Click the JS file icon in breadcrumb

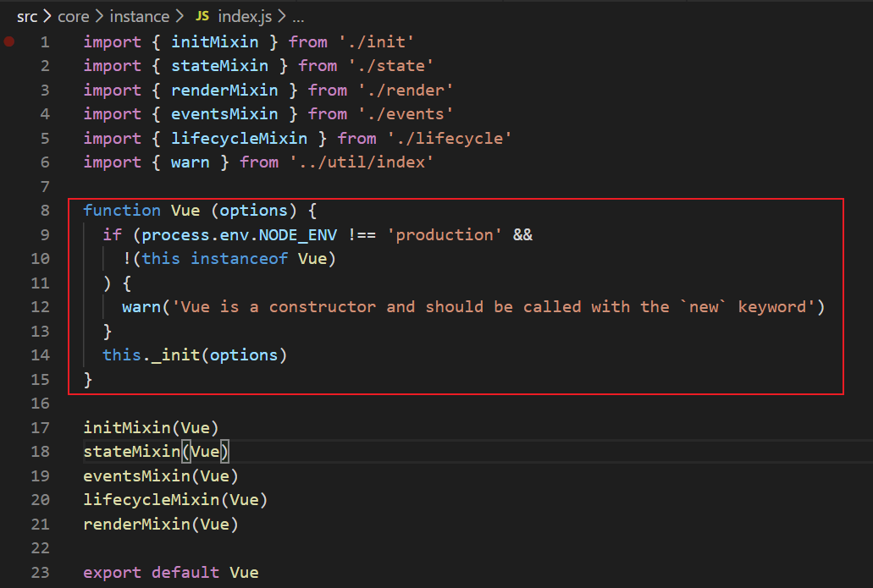pos(202,16)
